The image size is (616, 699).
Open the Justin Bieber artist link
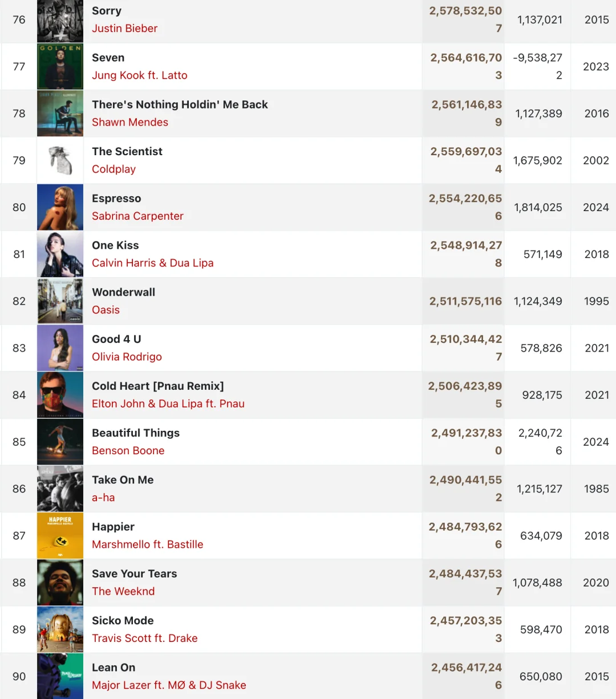[x=124, y=29]
